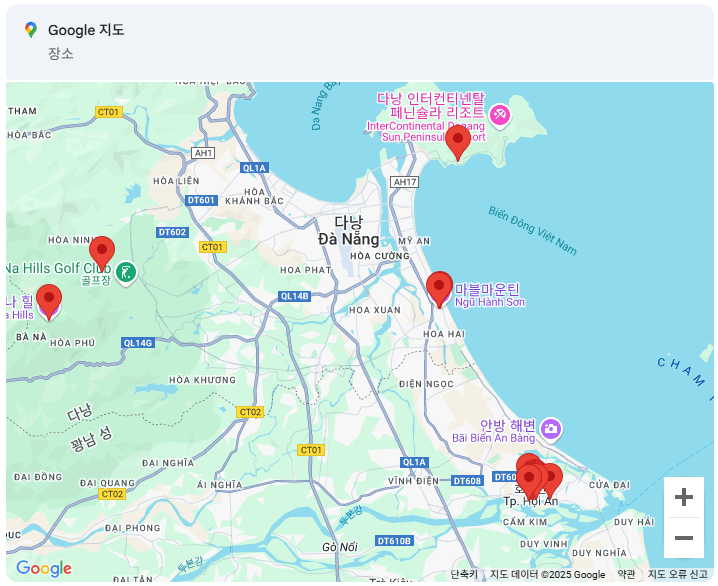Click the CT02 badge near Hòa Khương

(x=250, y=412)
